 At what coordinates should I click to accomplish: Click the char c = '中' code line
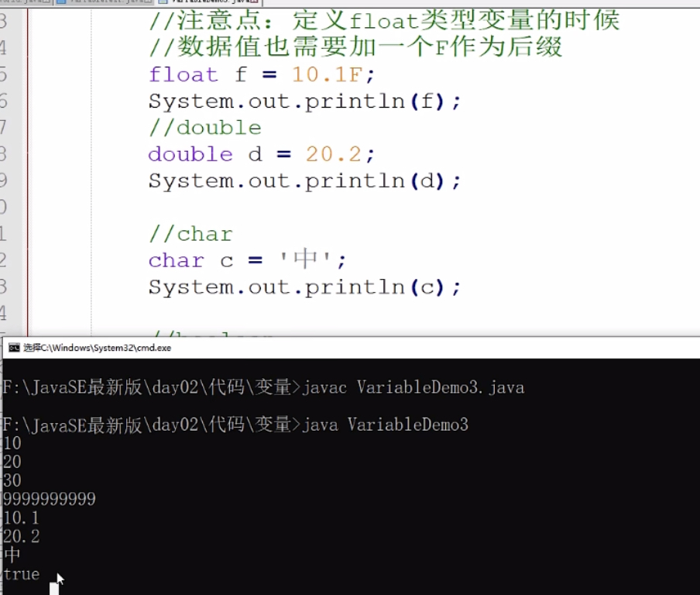[247, 260]
